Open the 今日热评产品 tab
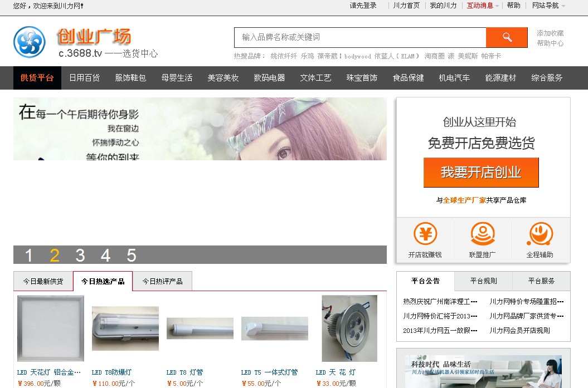The height and width of the screenshot is (388, 588). point(162,281)
